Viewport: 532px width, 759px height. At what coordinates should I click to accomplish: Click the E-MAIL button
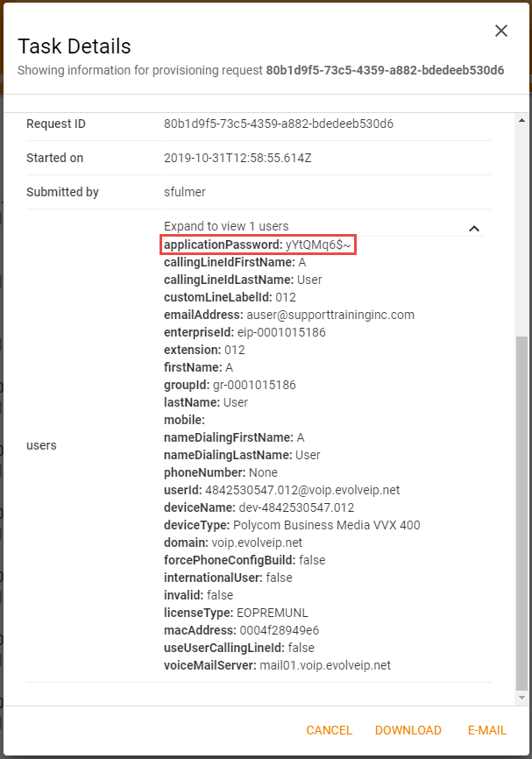pyautogui.click(x=486, y=730)
